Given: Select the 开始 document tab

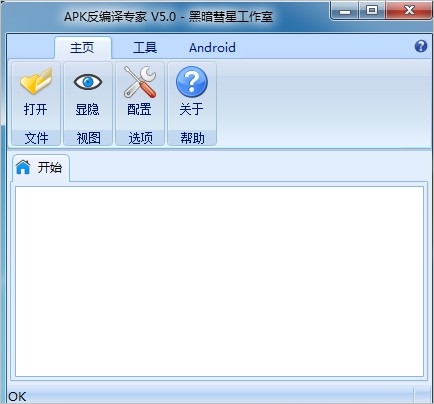Looking at the screenshot, I should click(41, 167).
